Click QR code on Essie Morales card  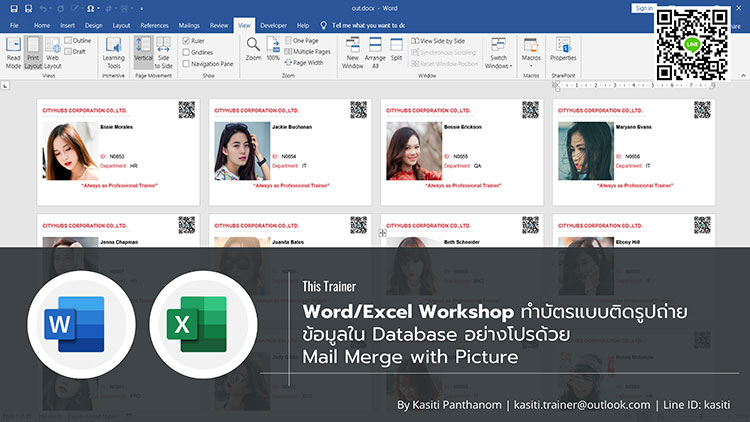tap(187, 110)
